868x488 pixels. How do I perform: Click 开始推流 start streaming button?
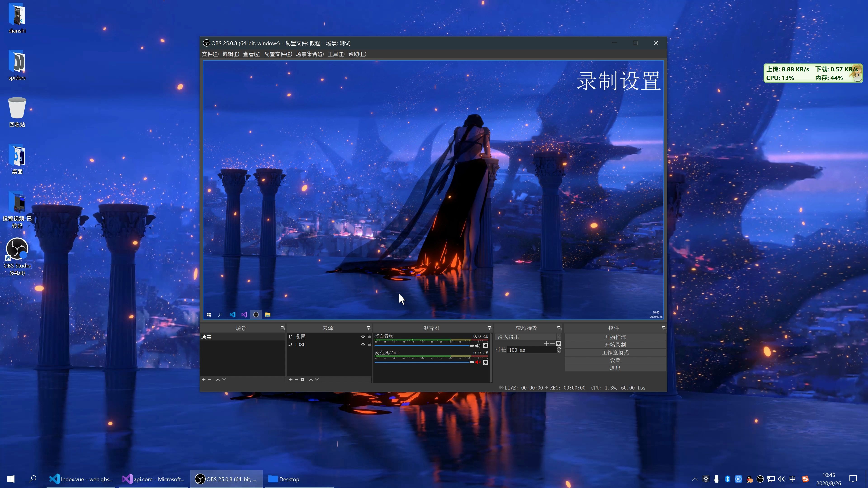pyautogui.click(x=615, y=337)
